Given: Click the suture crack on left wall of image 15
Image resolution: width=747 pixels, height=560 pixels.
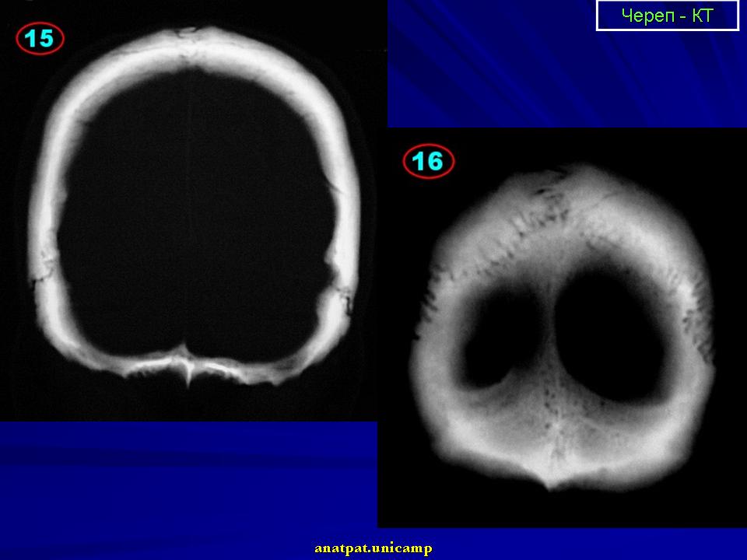Looking at the screenshot, I should tap(40, 268).
